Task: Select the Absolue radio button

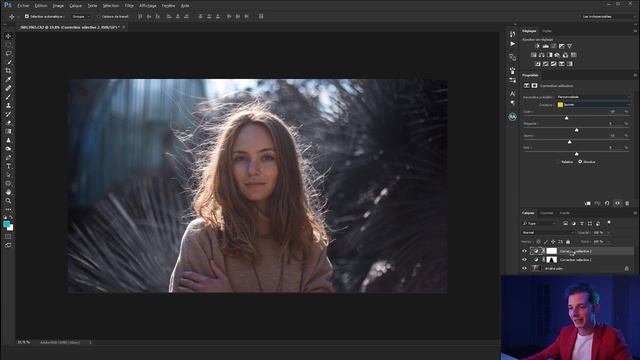Action: point(580,162)
